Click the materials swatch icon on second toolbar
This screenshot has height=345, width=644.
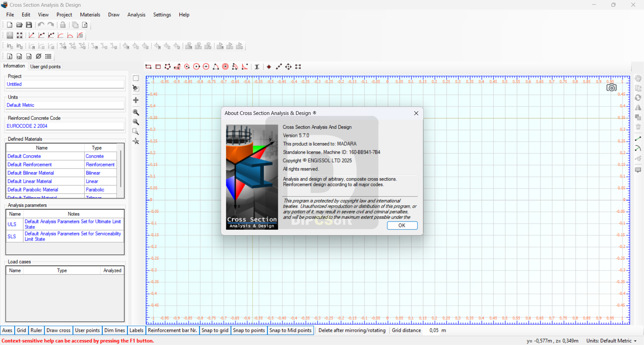pos(10,35)
